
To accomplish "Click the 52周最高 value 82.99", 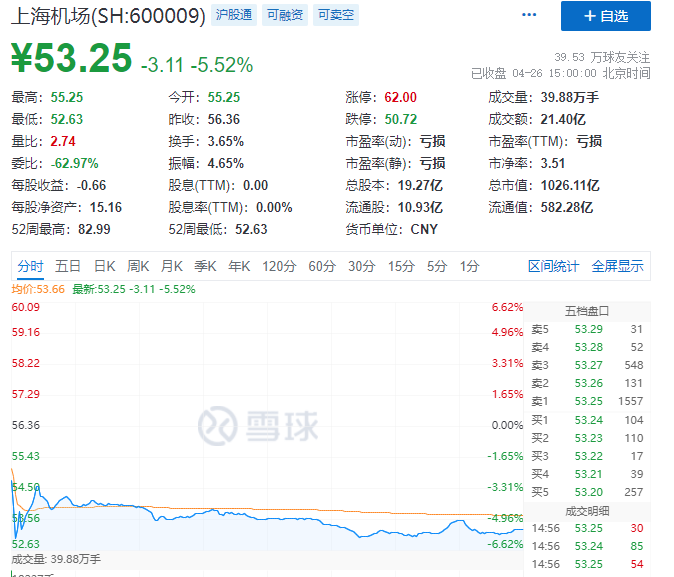I will (x=94, y=230).
